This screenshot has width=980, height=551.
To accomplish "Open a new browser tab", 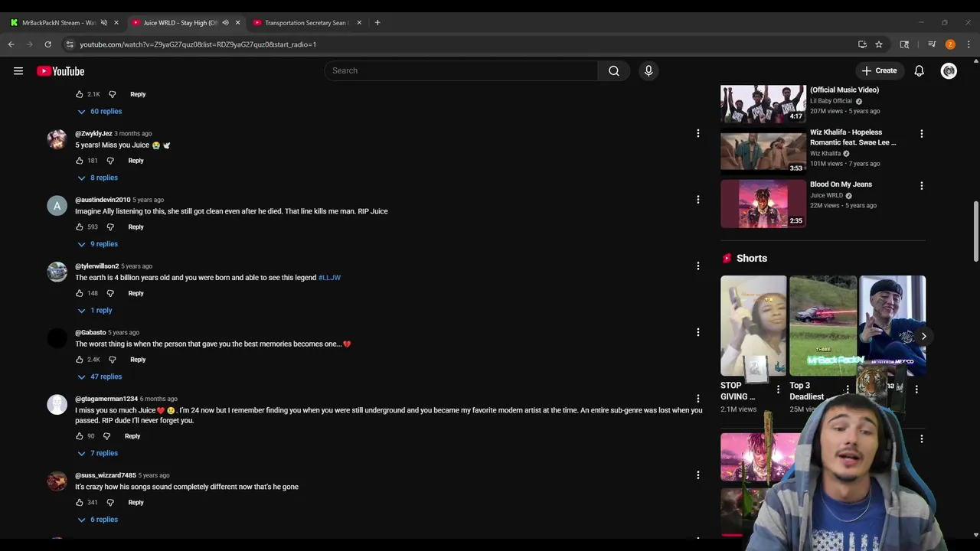I will click(377, 23).
